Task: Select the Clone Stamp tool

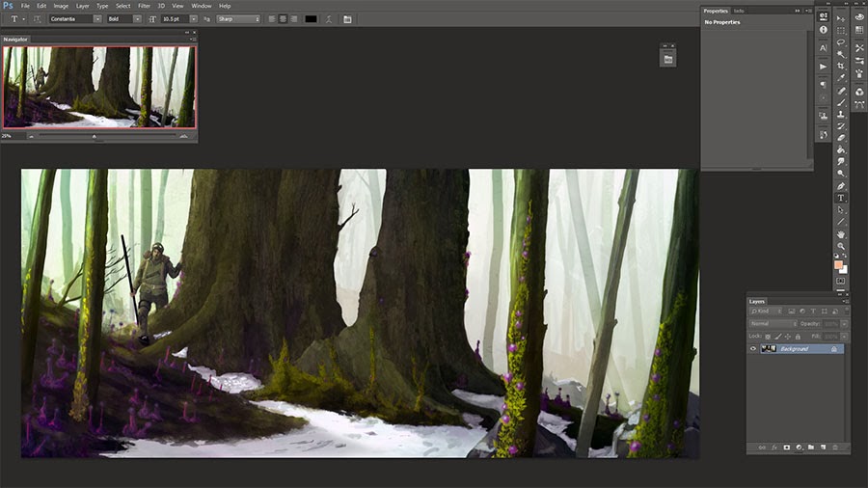Action: point(841,114)
